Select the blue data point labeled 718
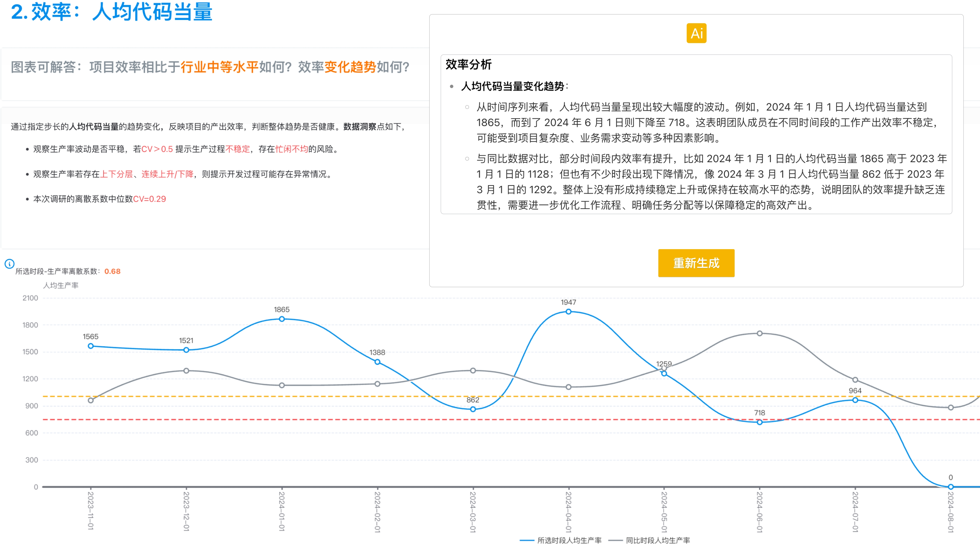Screen dimensions: 980x550 click(759, 422)
